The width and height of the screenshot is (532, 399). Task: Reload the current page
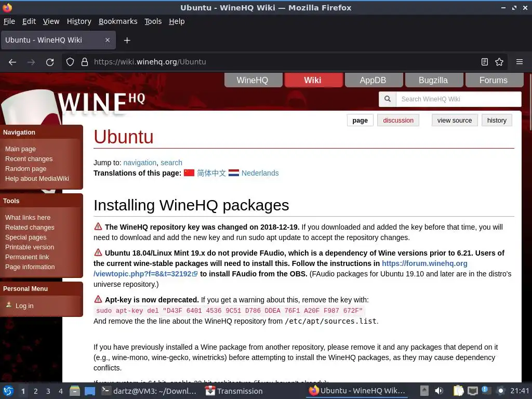(x=50, y=62)
